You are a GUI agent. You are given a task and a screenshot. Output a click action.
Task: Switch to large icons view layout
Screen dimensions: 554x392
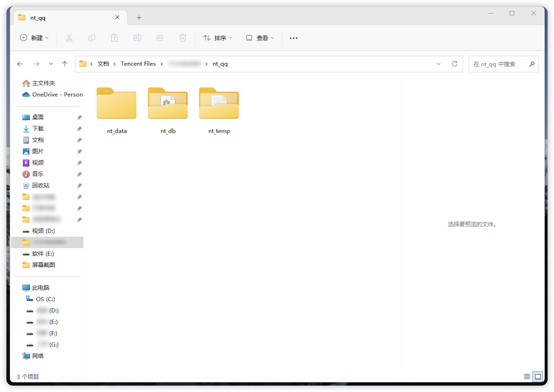coord(538,376)
